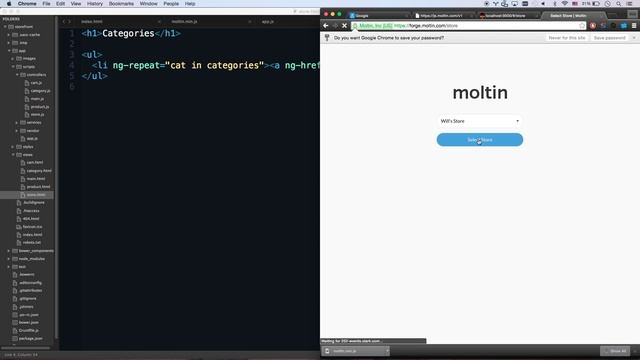
Task: Open the View menu
Action: pyautogui.click(x=76, y=4)
